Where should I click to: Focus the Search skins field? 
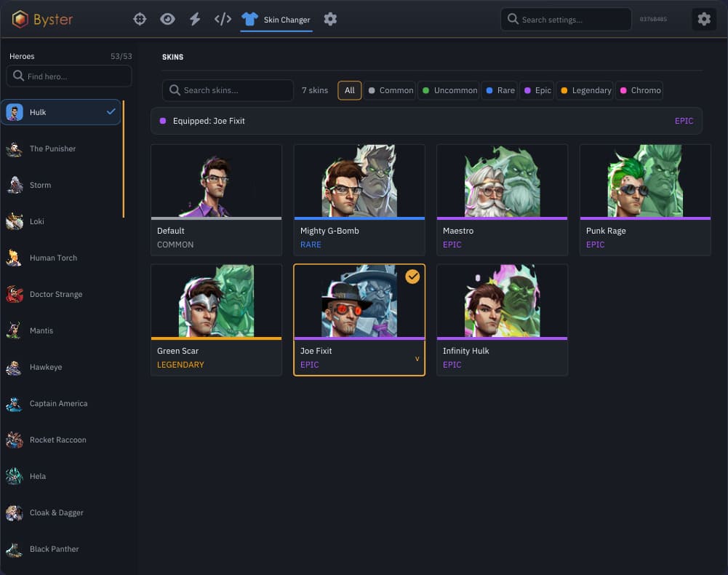pos(228,90)
